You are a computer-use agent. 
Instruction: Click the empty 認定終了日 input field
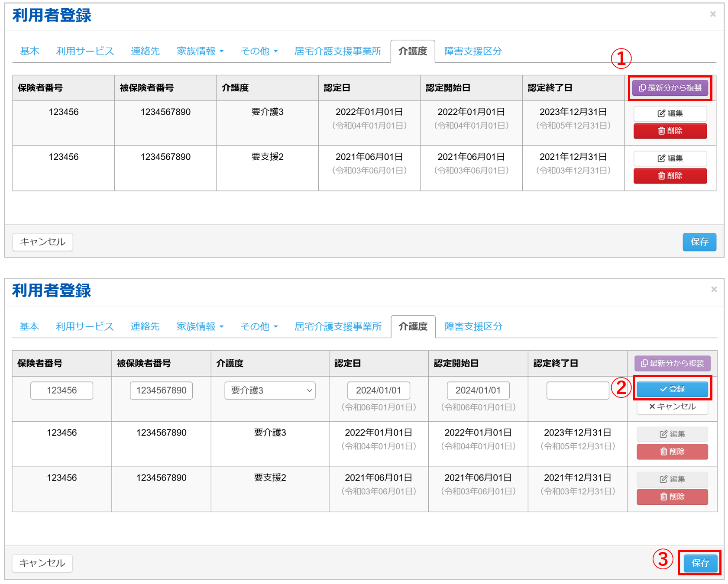point(577,390)
